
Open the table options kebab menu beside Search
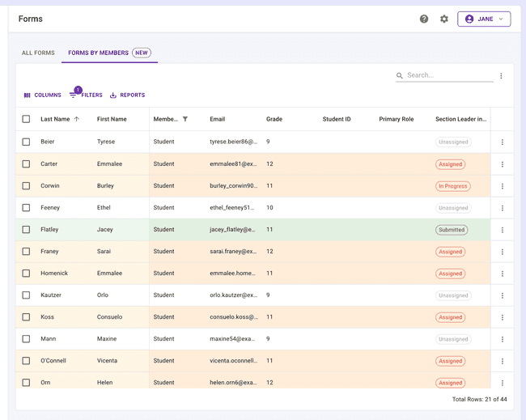(x=501, y=76)
